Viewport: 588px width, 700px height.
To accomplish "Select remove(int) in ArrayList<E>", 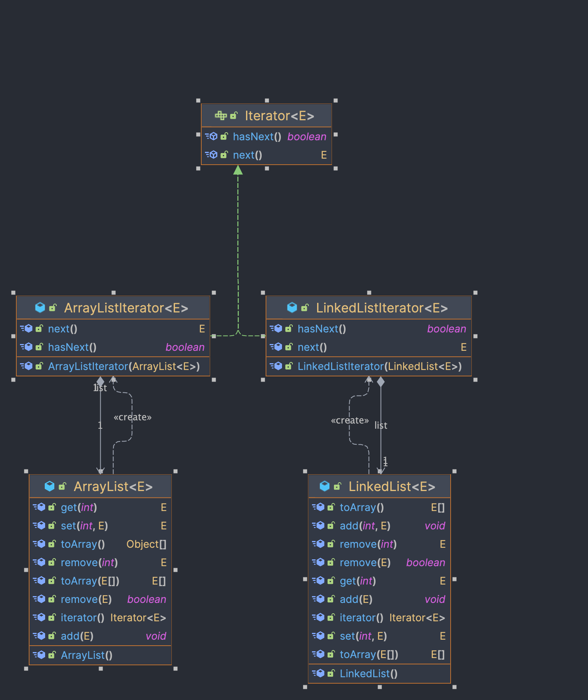I will coord(100,563).
